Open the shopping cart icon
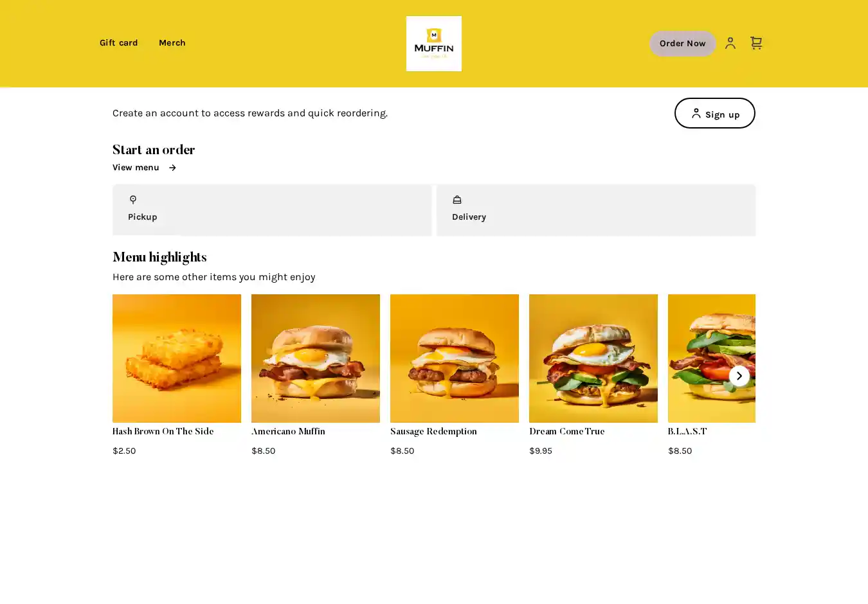Screen dimensions: 868x604 tap(756, 43)
